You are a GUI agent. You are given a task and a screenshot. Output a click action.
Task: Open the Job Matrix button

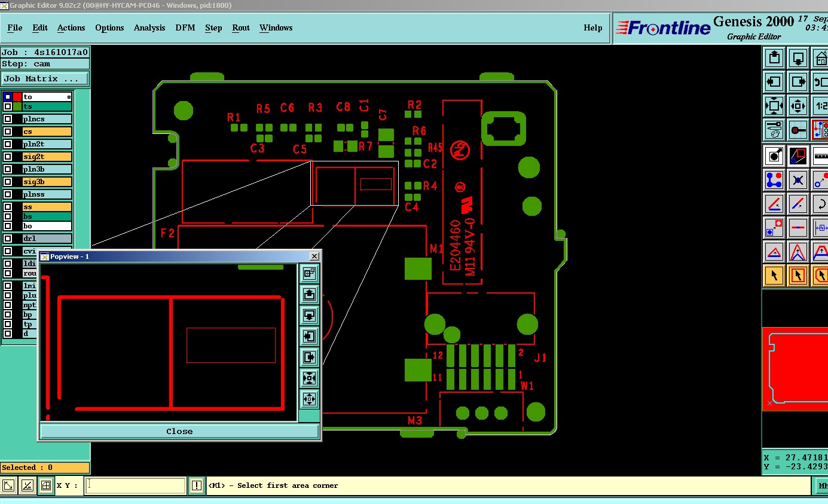[45, 78]
